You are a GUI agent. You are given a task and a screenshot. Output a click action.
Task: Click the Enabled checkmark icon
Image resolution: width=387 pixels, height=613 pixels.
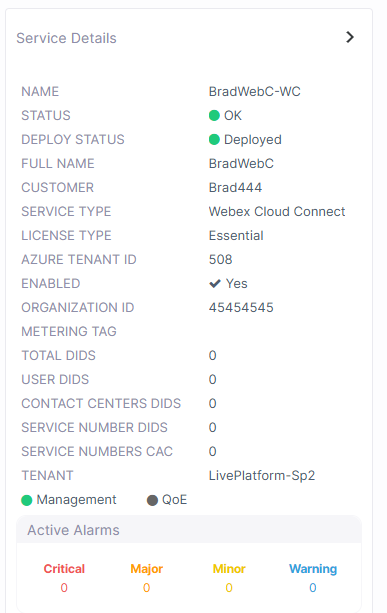tap(215, 283)
